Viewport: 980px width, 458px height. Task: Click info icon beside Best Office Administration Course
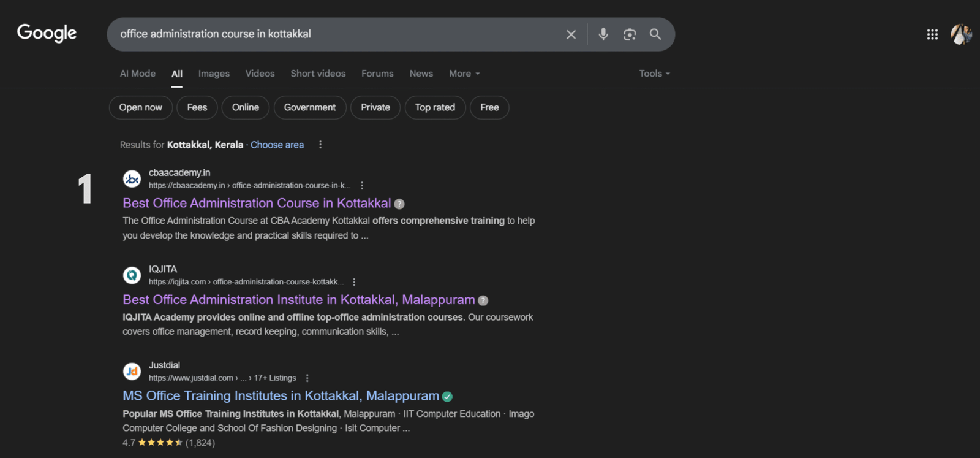pos(399,204)
